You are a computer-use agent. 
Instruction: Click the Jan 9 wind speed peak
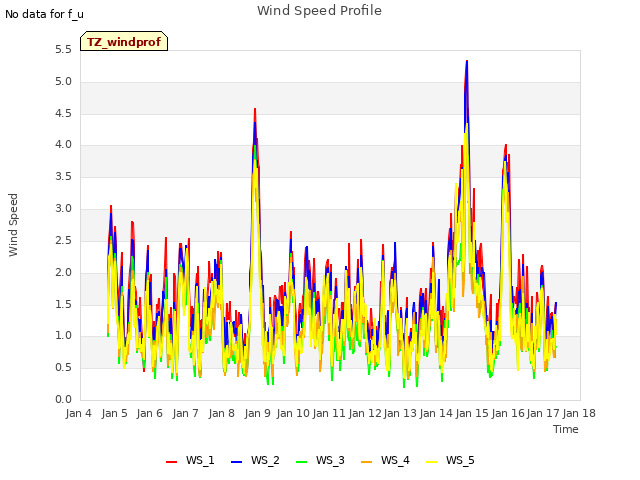[x=255, y=109]
